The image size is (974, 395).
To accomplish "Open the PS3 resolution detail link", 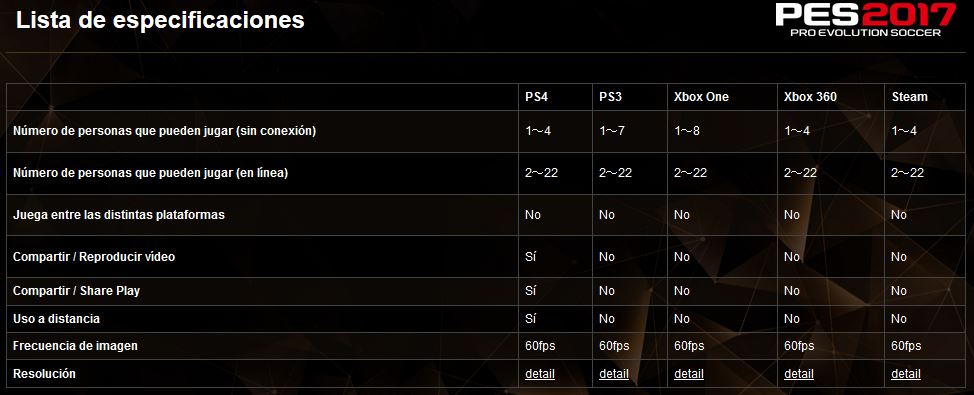I will 614,374.
